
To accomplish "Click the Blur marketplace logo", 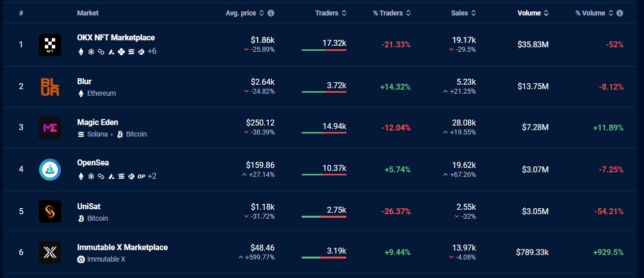I will [x=50, y=86].
